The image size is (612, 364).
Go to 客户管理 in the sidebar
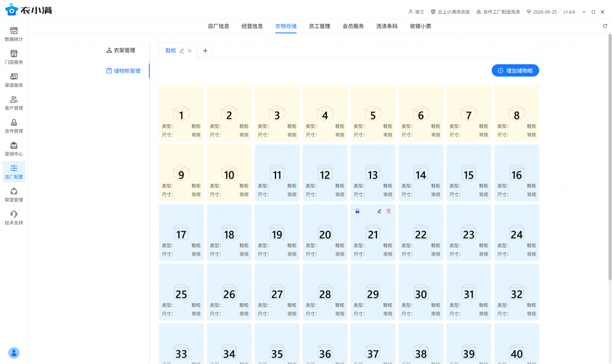coord(14,103)
